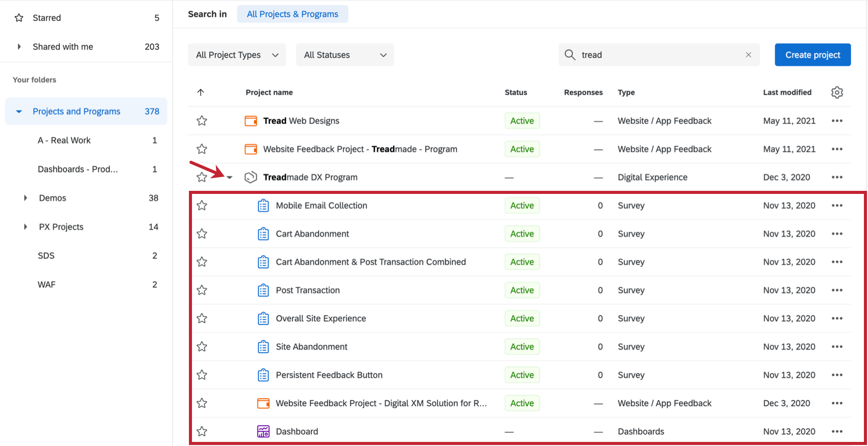The height and width of the screenshot is (446, 868).
Task: Star the Site Abandonment survey
Action: [x=202, y=346]
